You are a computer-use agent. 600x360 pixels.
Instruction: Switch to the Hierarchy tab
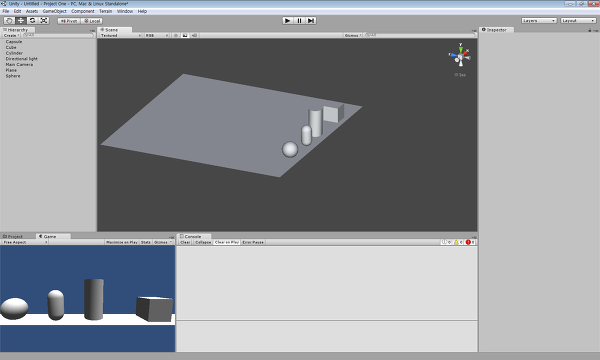[18, 30]
